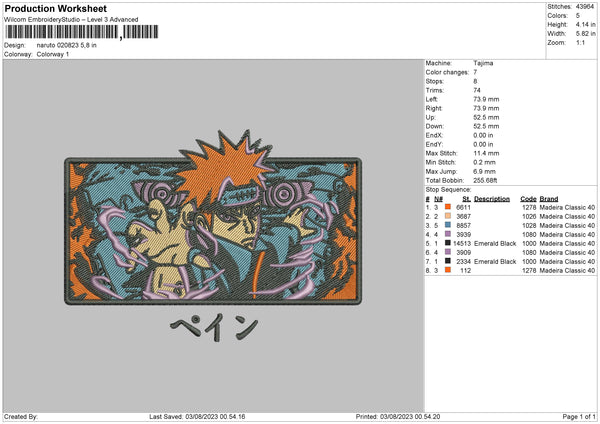Click 'Last Saved: 03/08/2023 00.54.16' text
This screenshot has width=600, height=424.
(x=197, y=416)
